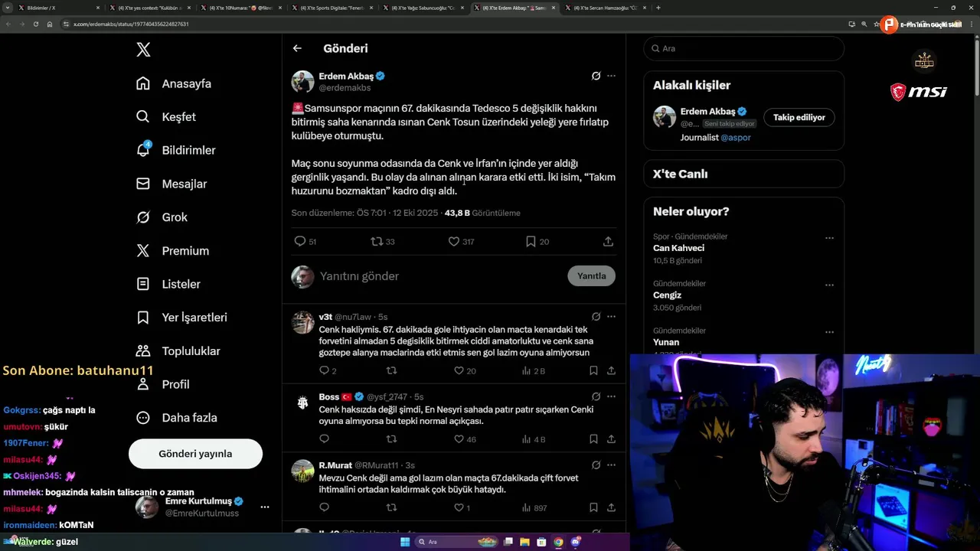980x551 pixels.
Task: Open Discord from the Windows taskbar
Action: coord(576,542)
